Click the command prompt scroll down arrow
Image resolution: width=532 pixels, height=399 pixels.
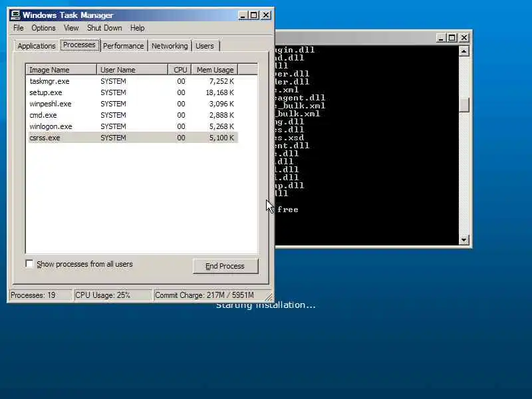click(464, 240)
